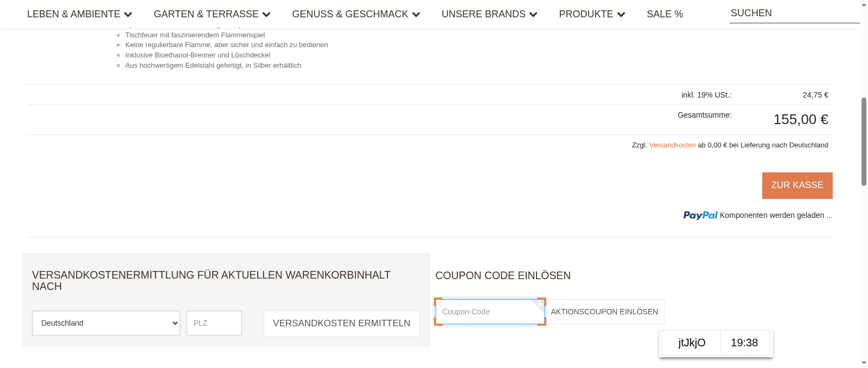Expand the UNSERE BRANDS menu
The image size is (868, 368).
(483, 14)
